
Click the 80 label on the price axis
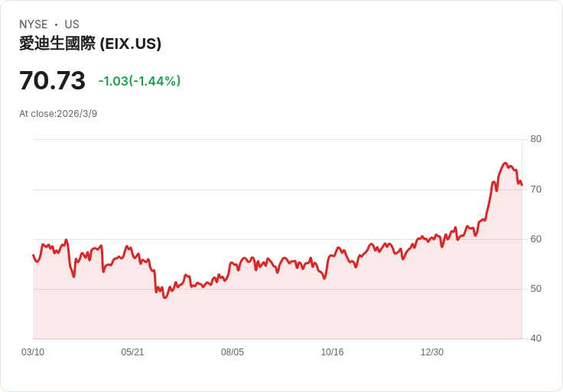536,139
